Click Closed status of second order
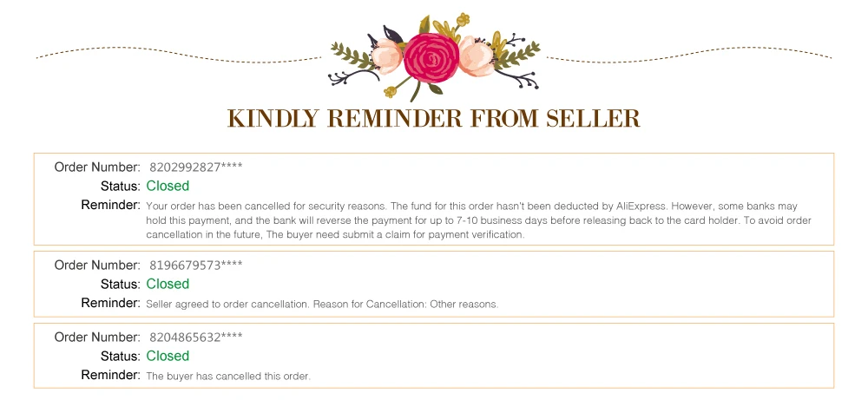The image size is (868, 400). pyautogui.click(x=168, y=284)
